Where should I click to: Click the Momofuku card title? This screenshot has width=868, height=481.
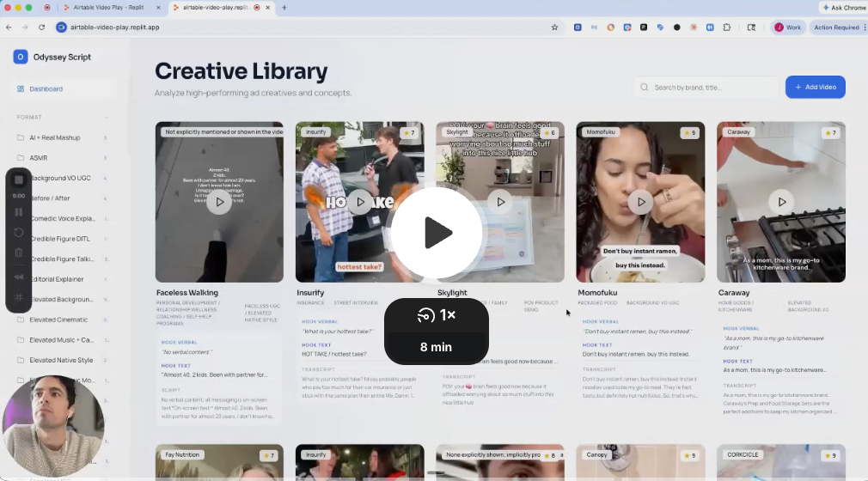(x=597, y=293)
